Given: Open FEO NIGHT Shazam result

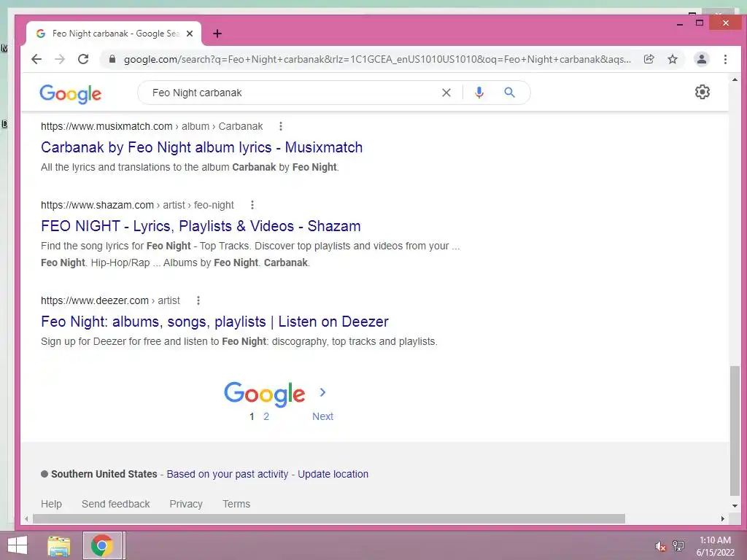Looking at the screenshot, I should (201, 226).
